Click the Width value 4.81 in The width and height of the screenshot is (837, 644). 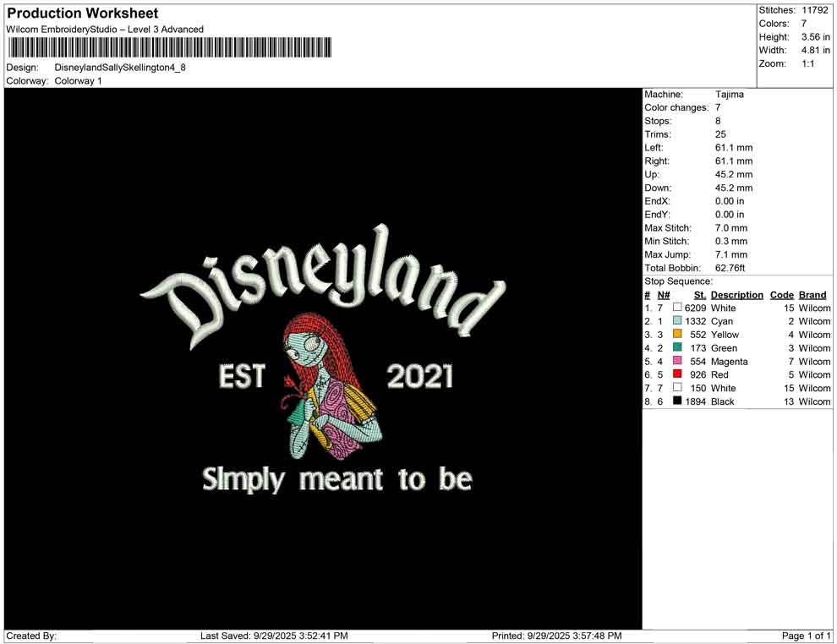tap(816, 50)
